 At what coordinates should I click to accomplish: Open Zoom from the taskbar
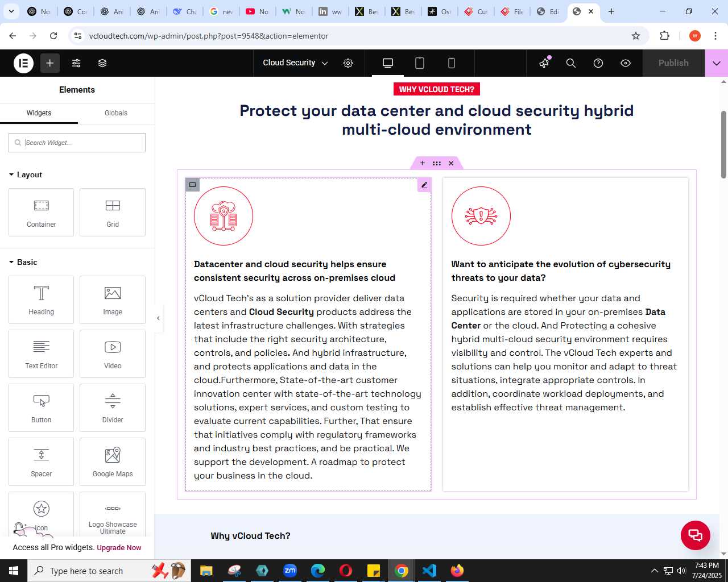pos(290,571)
